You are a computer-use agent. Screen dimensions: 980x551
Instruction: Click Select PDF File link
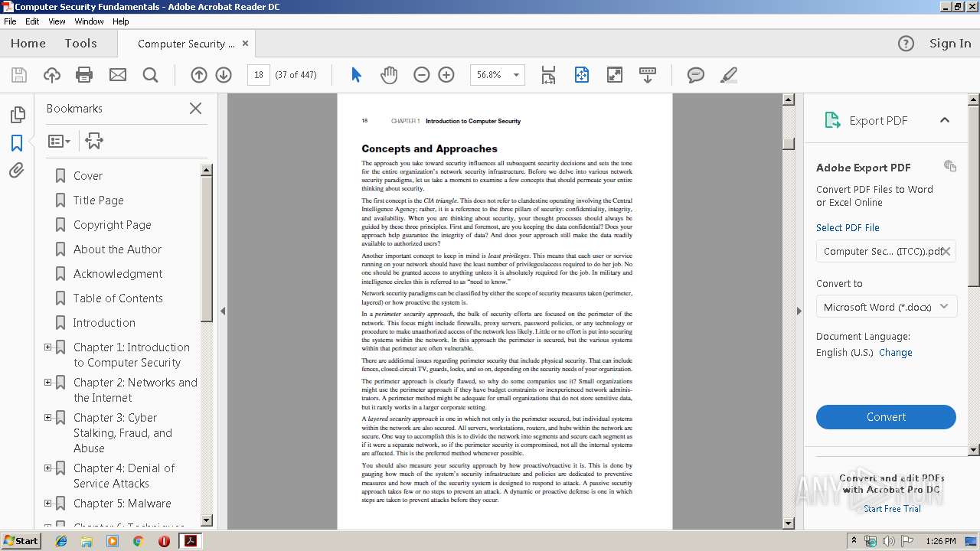848,227
